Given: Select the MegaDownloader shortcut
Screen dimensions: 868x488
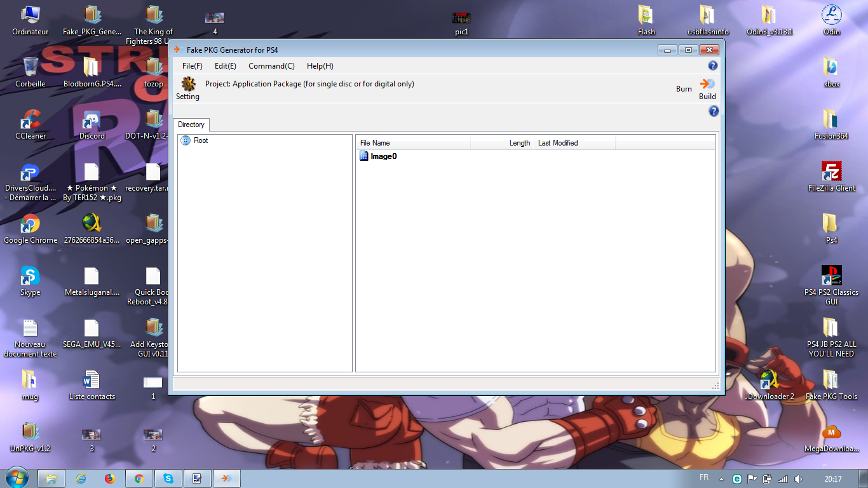Looking at the screenshot, I should (x=831, y=437).
